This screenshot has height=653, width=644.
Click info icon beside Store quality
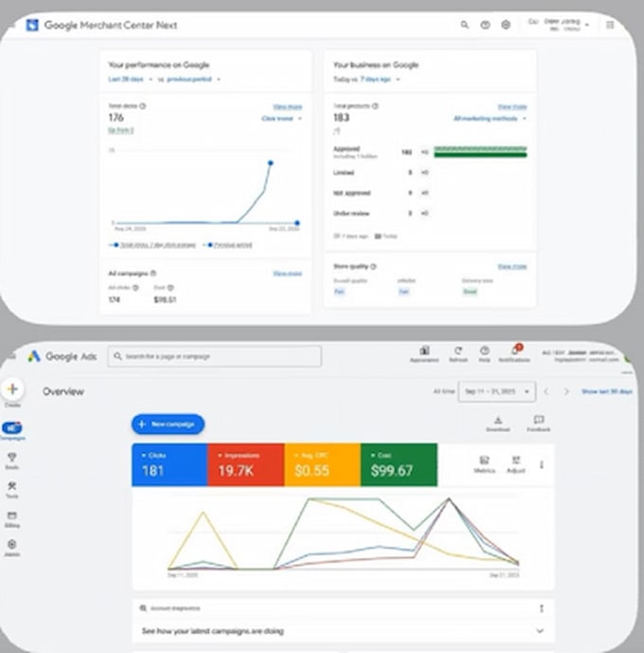(373, 266)
